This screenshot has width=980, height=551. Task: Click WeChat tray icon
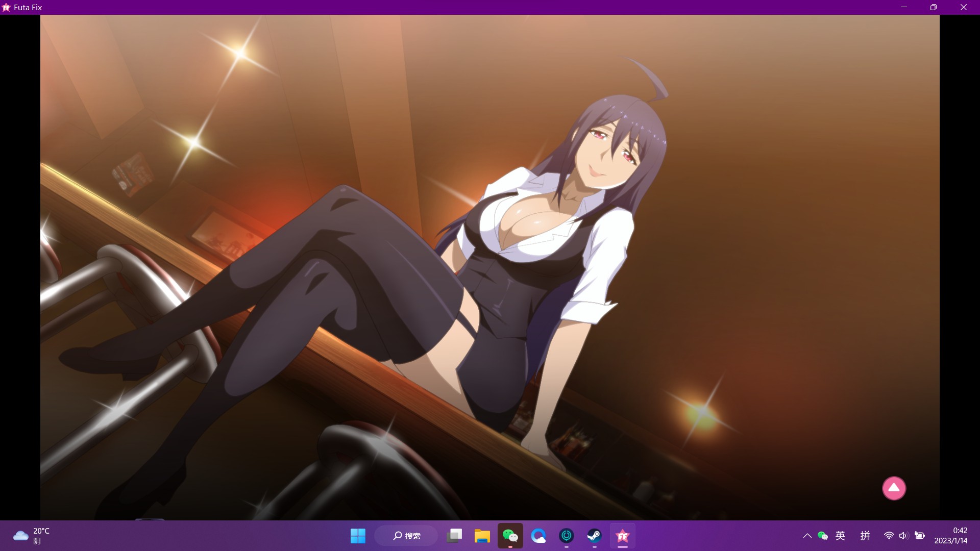(x=822, y=536)
